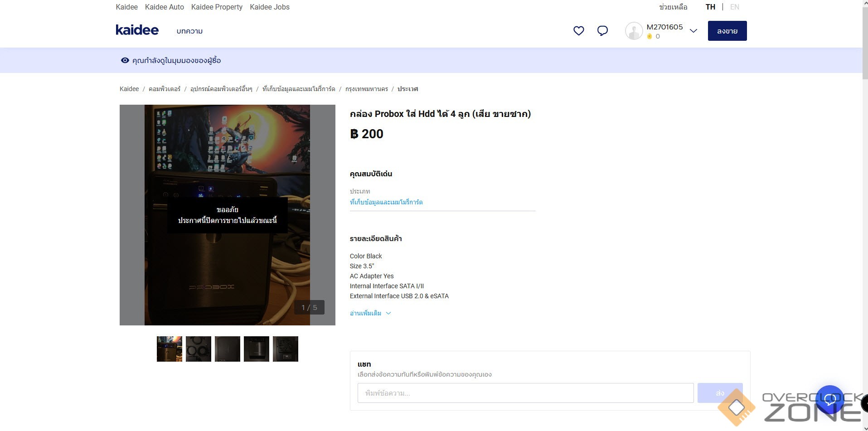Click the coin balance icon under M2701605
Image resolution: width=868 pixels, height=431 pixels.
click(650, 36)
